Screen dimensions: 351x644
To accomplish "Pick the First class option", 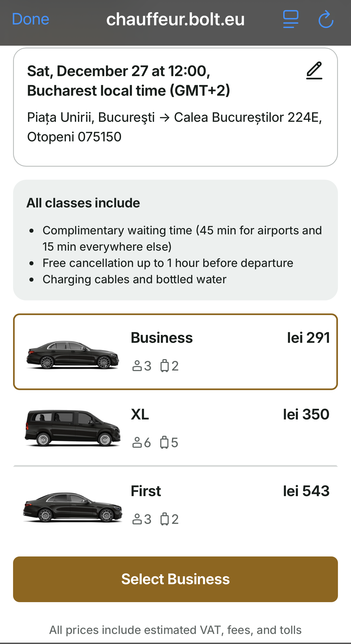I will [146, 491].
